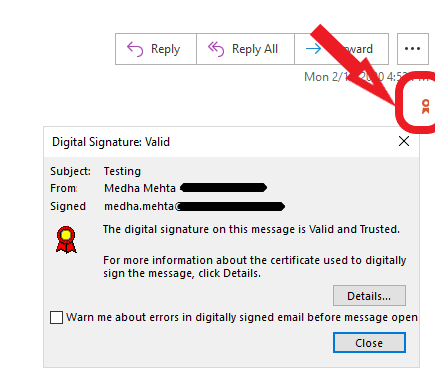
Task: Click the sender name Medha Mehta
Action: click(140, 188)
